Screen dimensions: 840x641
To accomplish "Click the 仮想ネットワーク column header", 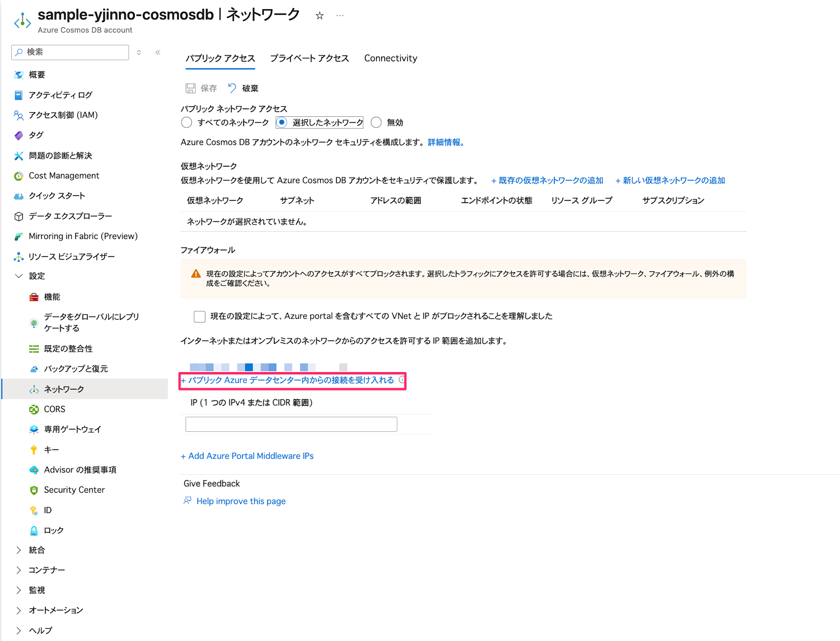I will click(215, 200).
